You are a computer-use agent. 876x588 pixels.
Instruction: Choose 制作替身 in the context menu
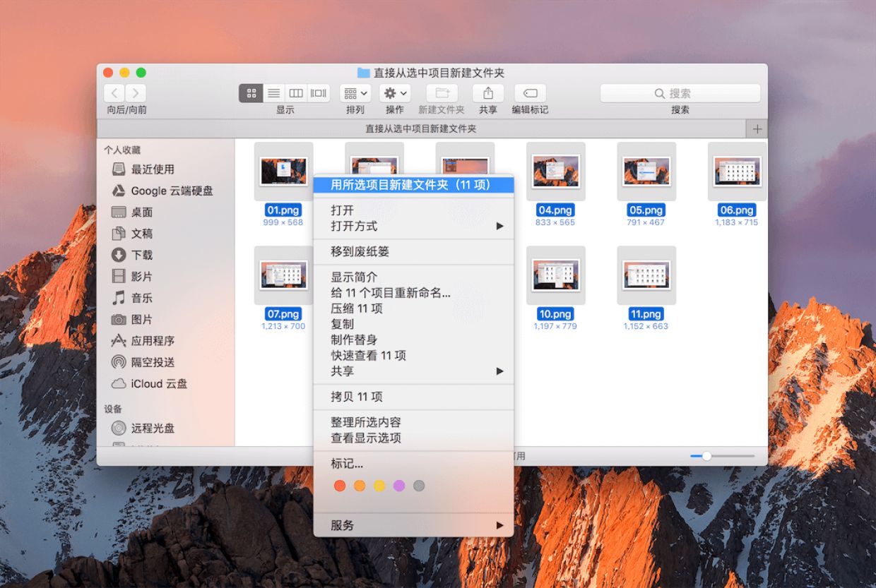point(414,340)
